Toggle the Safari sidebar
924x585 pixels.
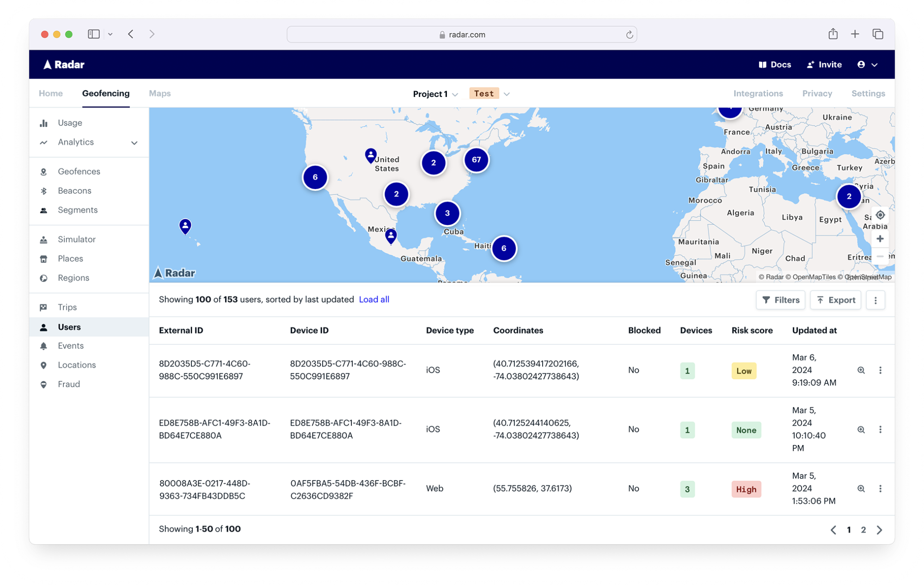(x=94, y=34)
